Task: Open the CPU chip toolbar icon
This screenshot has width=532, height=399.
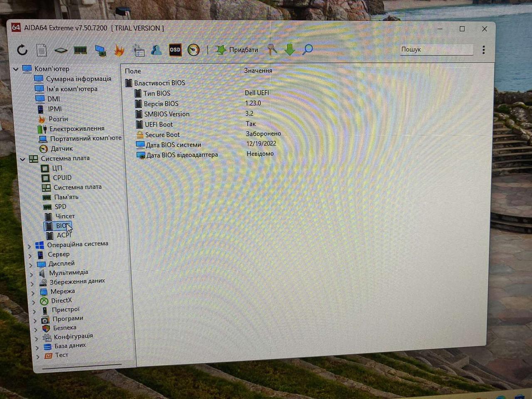Action: (x=61, y=50)
